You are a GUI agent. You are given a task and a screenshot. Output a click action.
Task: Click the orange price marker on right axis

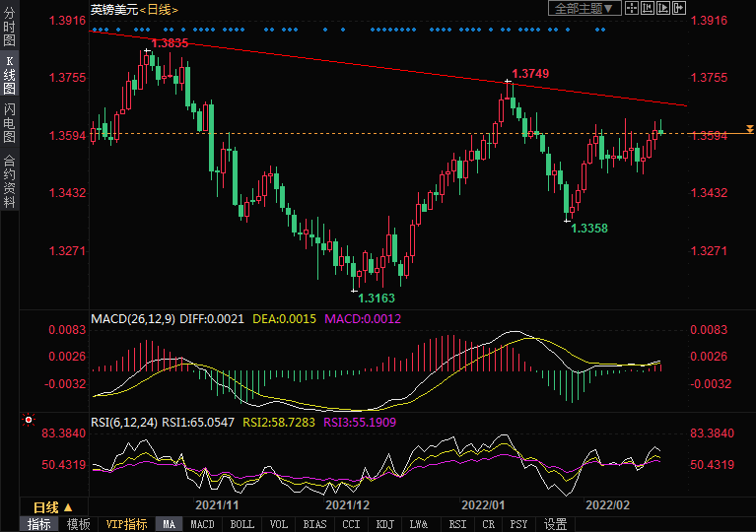[749, 130]
